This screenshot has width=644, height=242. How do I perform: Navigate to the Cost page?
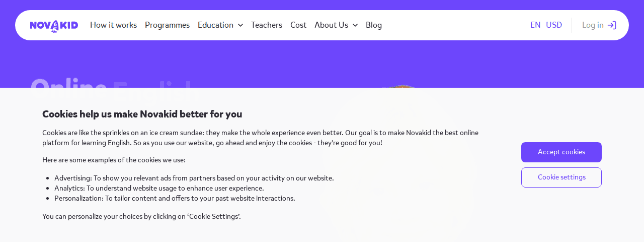(x=298, y=25)
